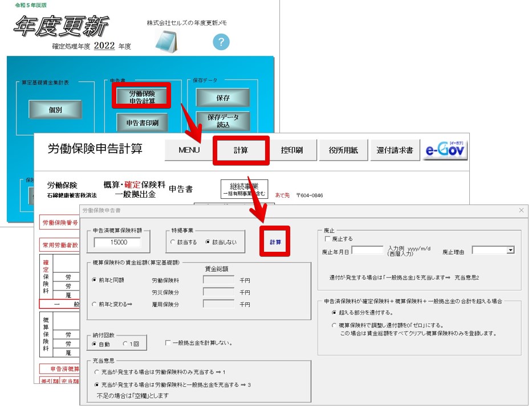Screen dimensions: 532x409
Task: Click the 労働保険料 賃金総額 field
Action: point(218,280)
